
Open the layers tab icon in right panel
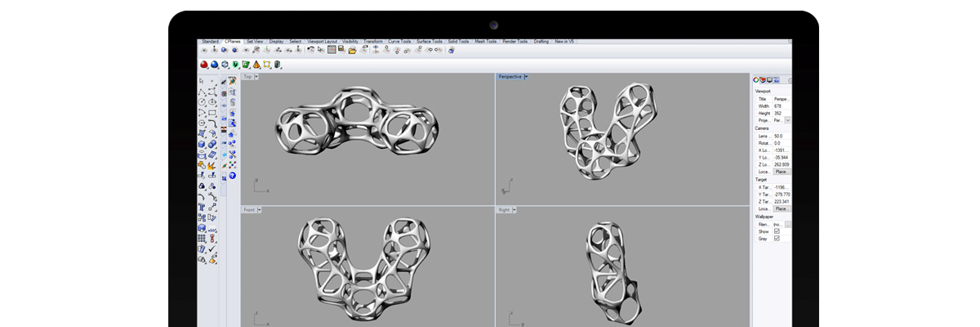tap(762, 79)
